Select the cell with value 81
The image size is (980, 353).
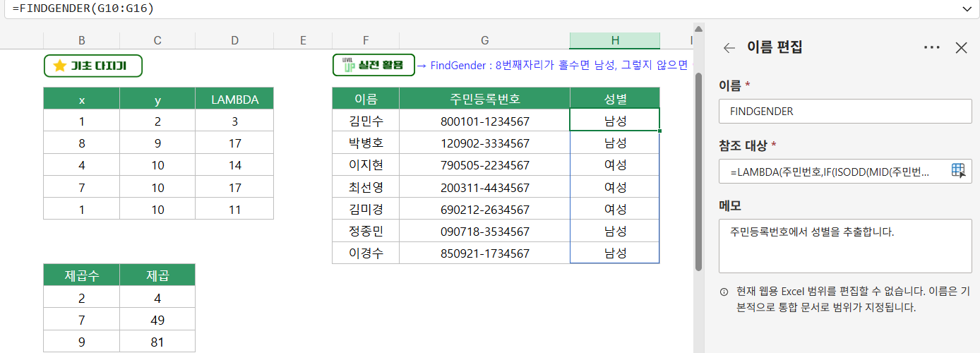157,340
